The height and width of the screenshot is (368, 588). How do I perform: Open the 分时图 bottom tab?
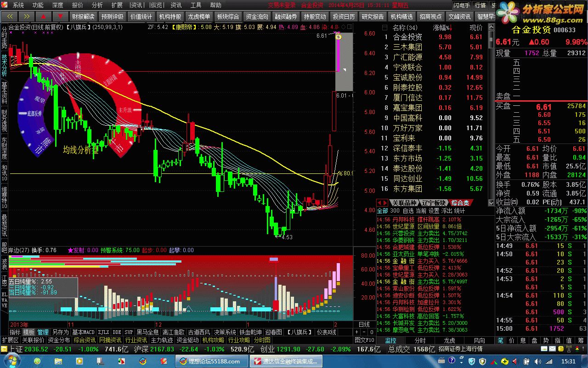[262, 340]
